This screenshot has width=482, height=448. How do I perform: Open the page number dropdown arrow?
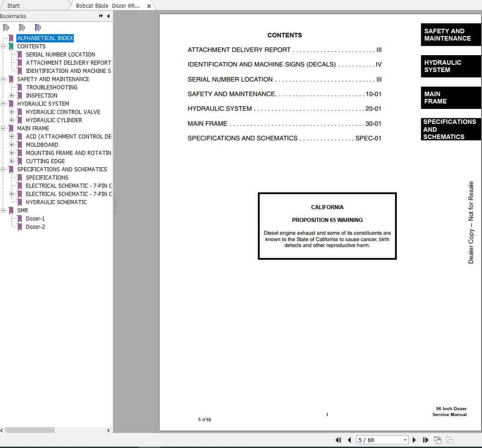click(x=405, y=440)
